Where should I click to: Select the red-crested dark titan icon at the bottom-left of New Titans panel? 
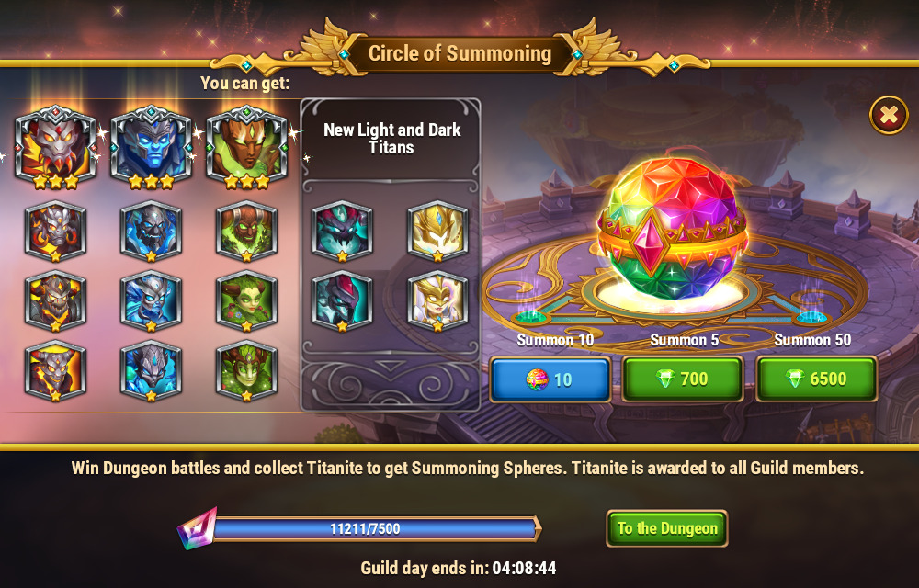(x=342, y=301)
